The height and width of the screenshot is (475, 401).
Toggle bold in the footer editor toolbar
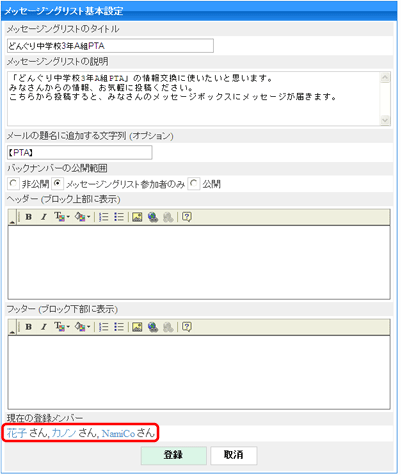click(29, 327)
